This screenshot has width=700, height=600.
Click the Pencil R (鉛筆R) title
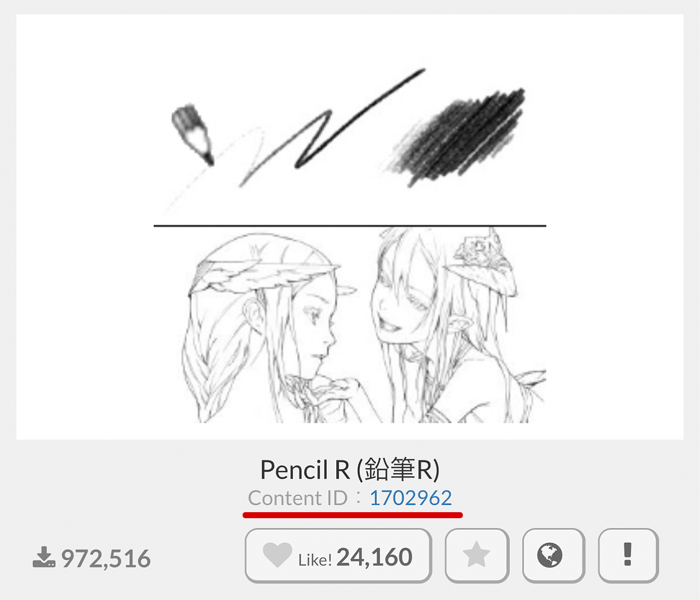click(349, 469)
